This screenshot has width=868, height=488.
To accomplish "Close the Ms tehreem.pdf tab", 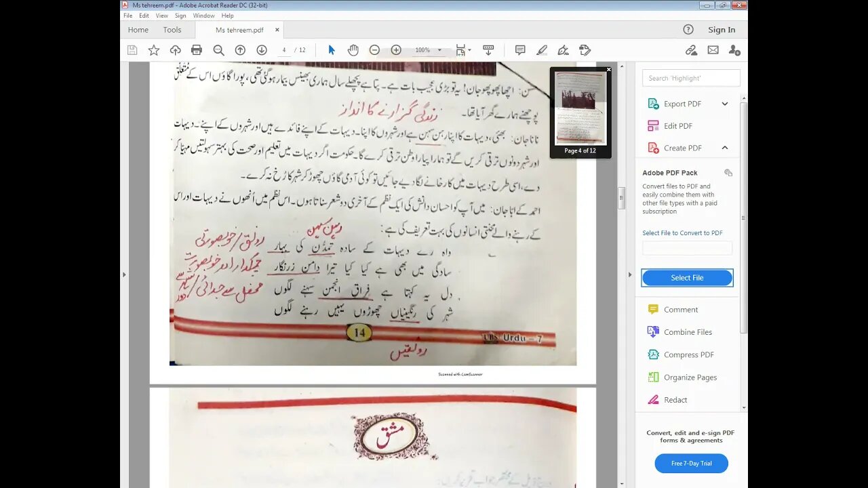I will point(277,30).
